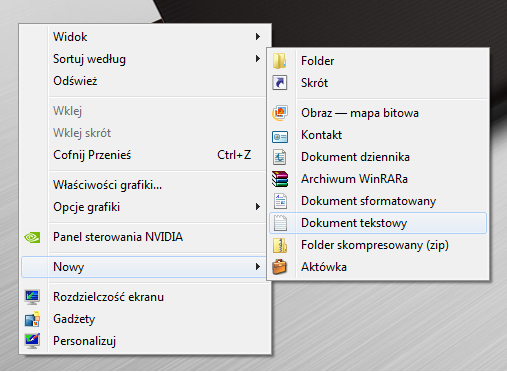Click the Aktówka briefcase icon

tap(279, 267)
